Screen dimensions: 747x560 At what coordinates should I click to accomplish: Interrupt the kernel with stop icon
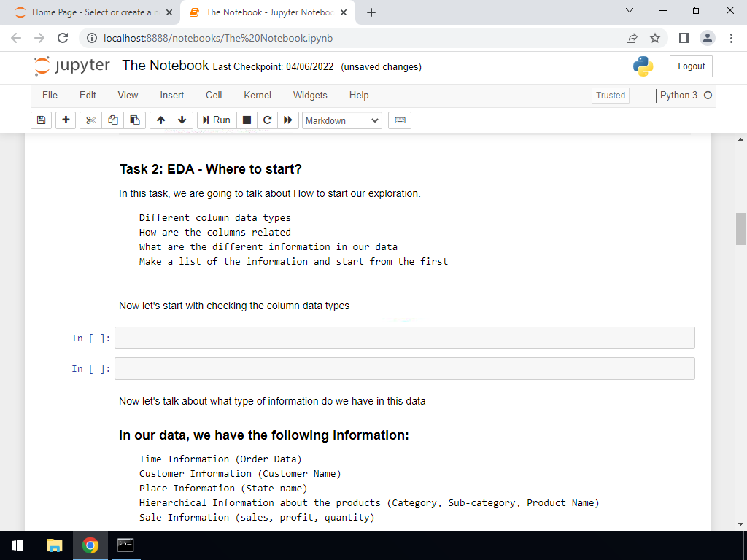(x=247, y=120)
